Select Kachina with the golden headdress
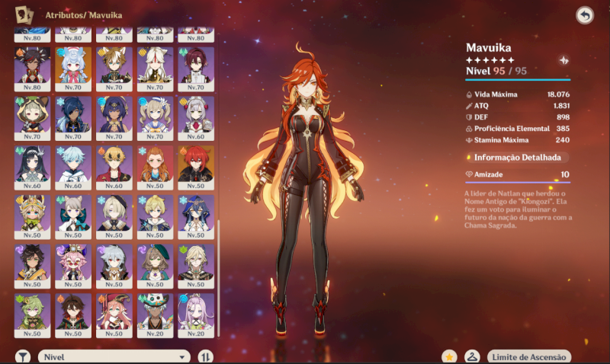The height and width of the screenshot is (364, 610). 32,217
